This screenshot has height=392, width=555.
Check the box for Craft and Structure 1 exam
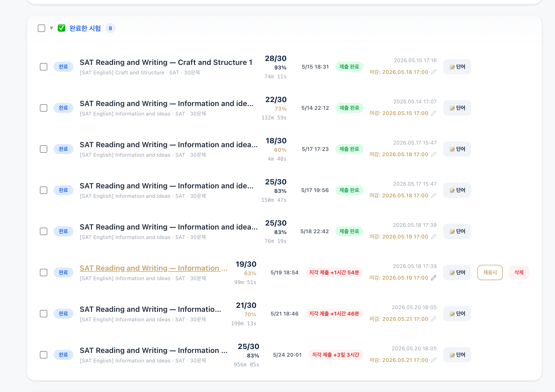(44, 67)
